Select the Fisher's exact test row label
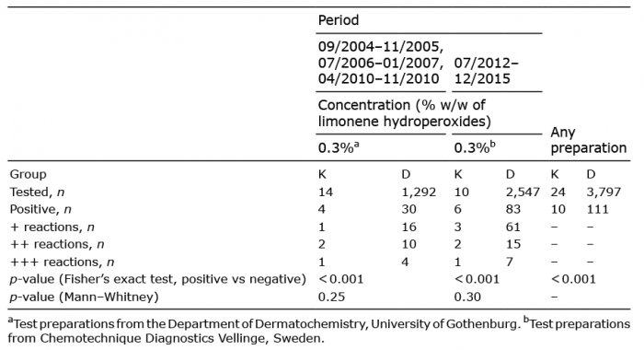The height and width of the screenshot is (350, 644). click(x=157, y=279)
